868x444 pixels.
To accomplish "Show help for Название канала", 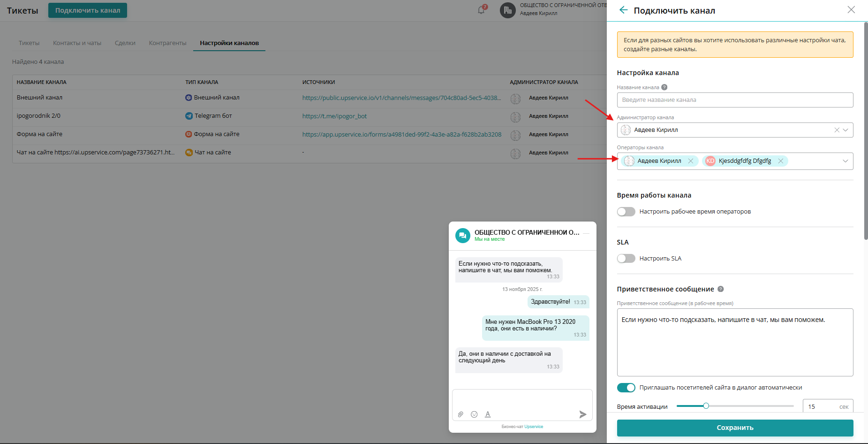I will 664,87.
